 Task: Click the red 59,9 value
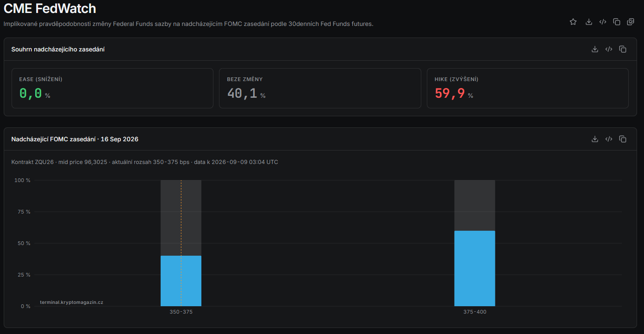[x=450, y=94]
